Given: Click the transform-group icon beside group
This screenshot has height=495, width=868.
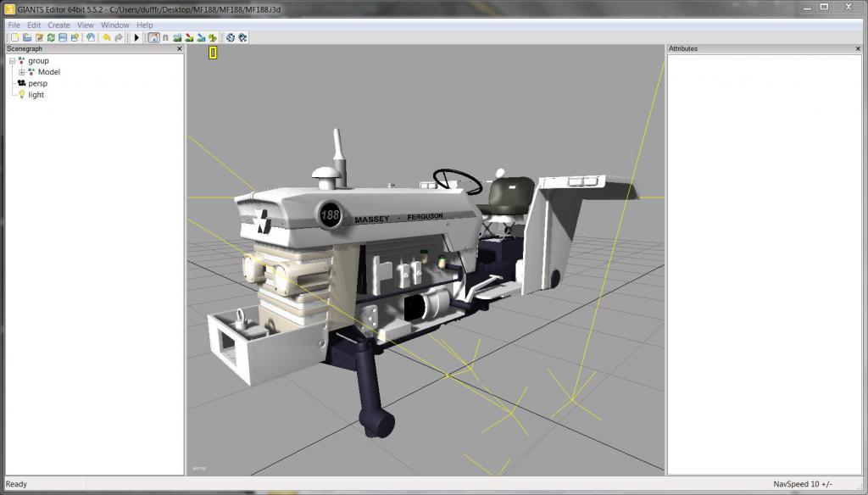Looking at the screenshot, I should click(x=21, y=61).
